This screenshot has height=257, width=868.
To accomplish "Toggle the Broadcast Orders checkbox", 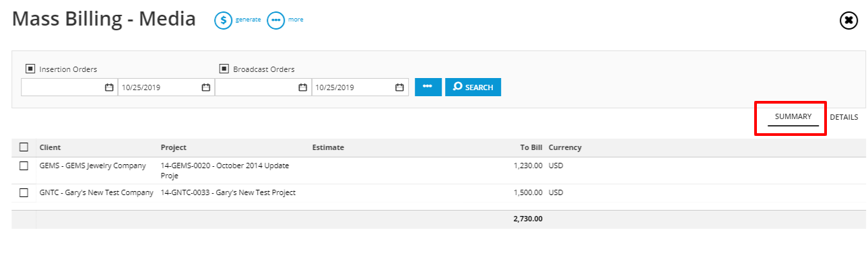I will [x=224, y=69].
